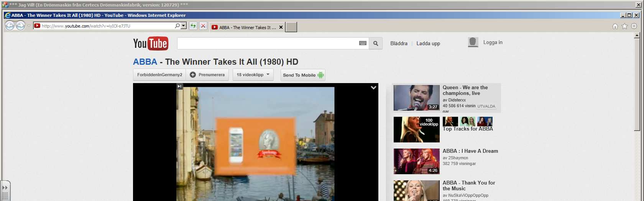Viewport: 644px width, 201px height.
Task: Click the red Stop loading icon
Action: [203, 26]
